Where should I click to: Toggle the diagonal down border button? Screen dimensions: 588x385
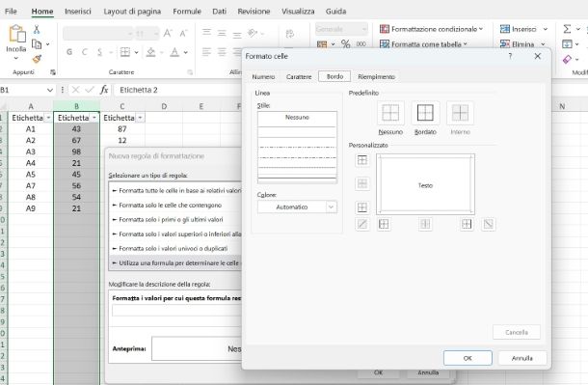pyautogui.click(x=489, y=224)
